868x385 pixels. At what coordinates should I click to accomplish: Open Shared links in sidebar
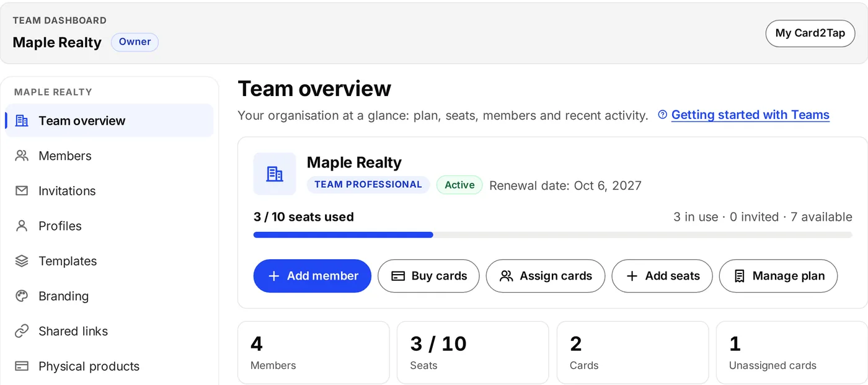pyautogui.click(x=109, y=331)
